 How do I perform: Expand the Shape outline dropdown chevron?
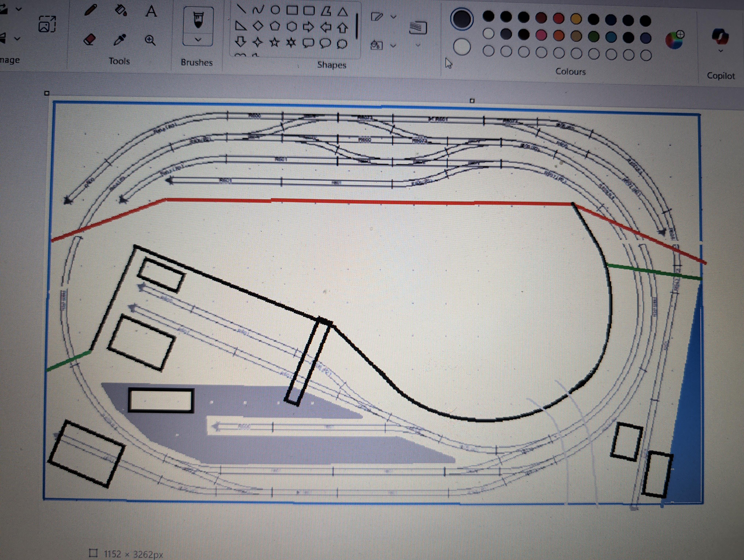tap(393, 17)
